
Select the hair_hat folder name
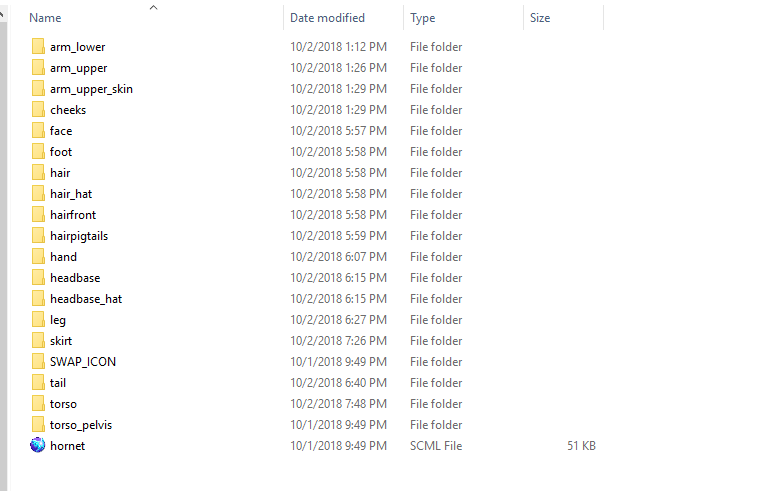tap(71, 194)
